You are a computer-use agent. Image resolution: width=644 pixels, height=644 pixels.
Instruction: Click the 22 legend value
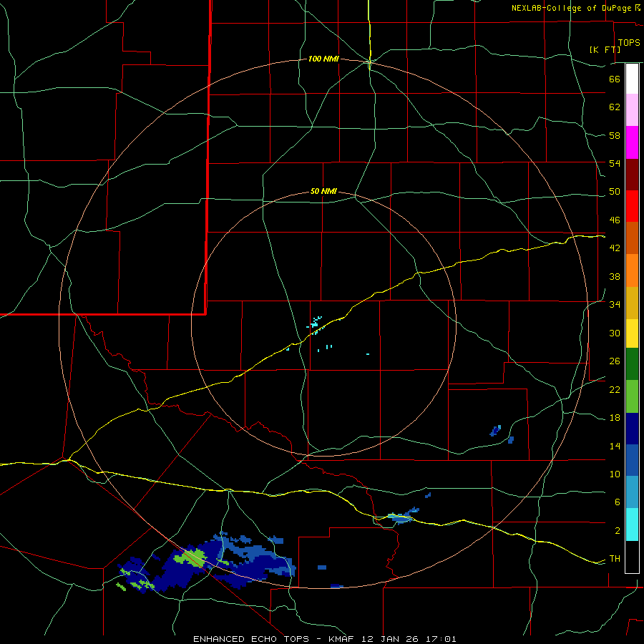click(x=615, y=389)
